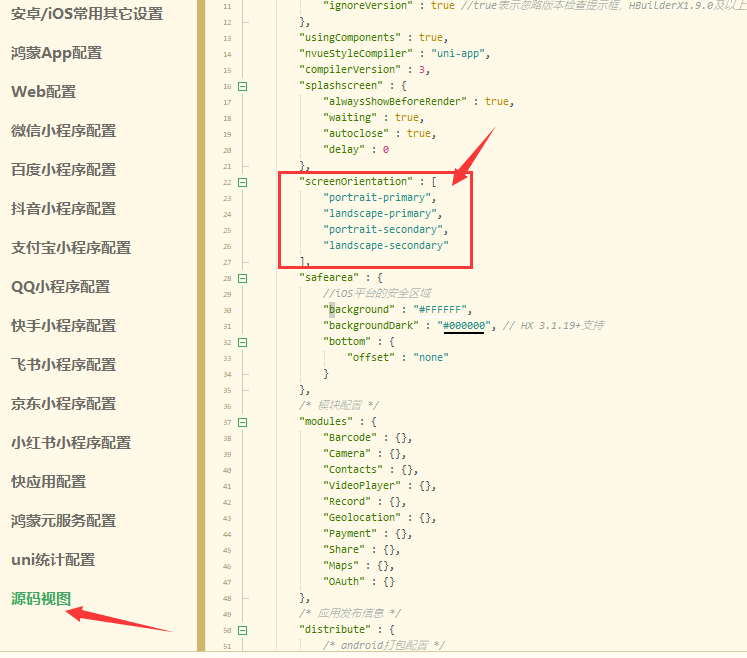Screen dimensions: 747x658
Task: Switch to Web配置 section
Action: point(43,92)
